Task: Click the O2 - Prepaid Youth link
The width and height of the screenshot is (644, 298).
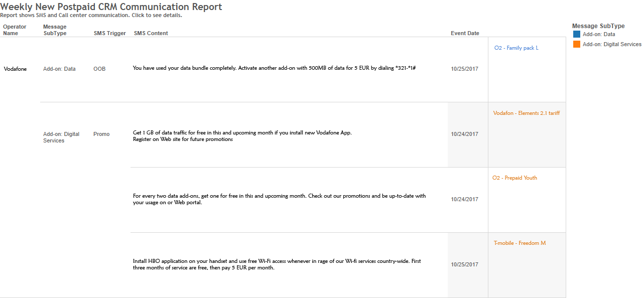Action: tap(514, 178)
